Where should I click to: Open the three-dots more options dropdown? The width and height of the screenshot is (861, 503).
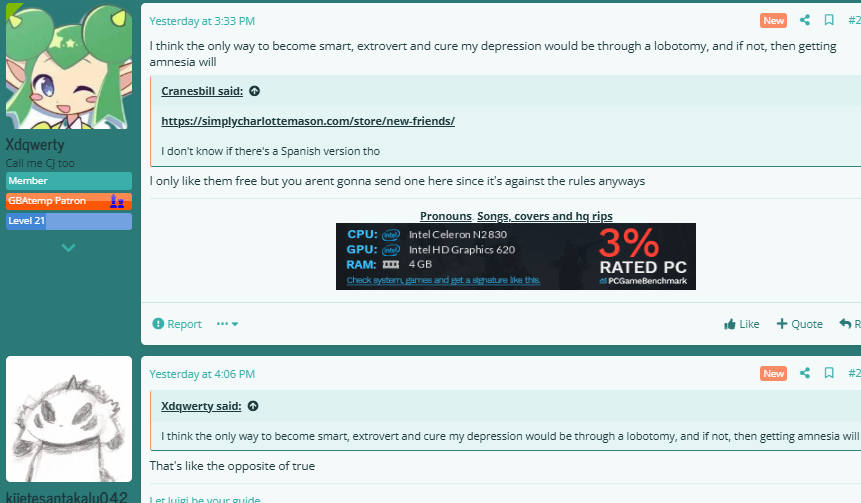227,324
